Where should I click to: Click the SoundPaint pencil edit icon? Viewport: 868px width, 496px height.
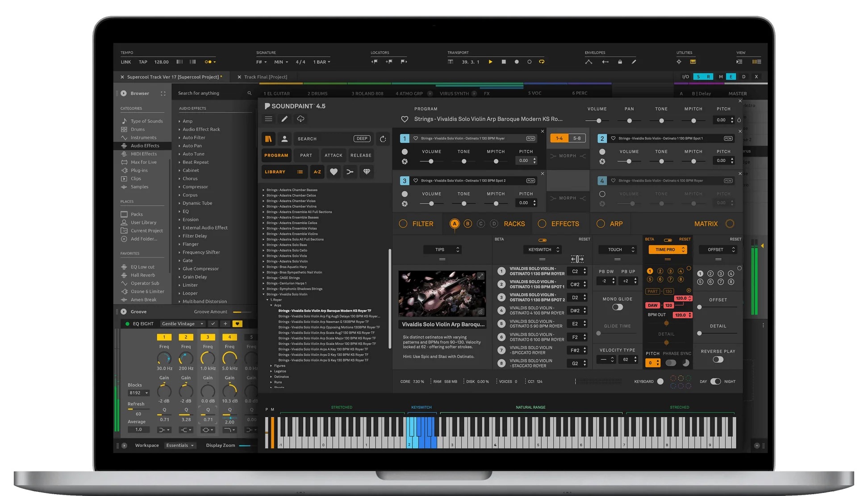(284, 119)
